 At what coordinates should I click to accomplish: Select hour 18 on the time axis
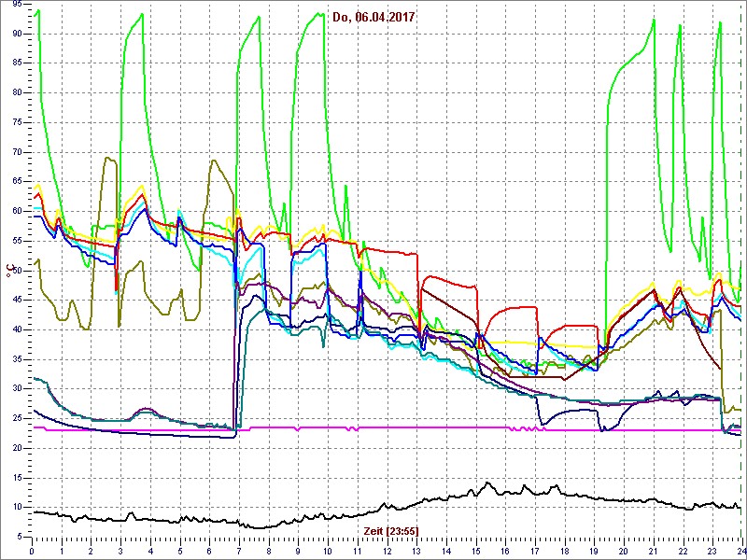coord(564,550)
